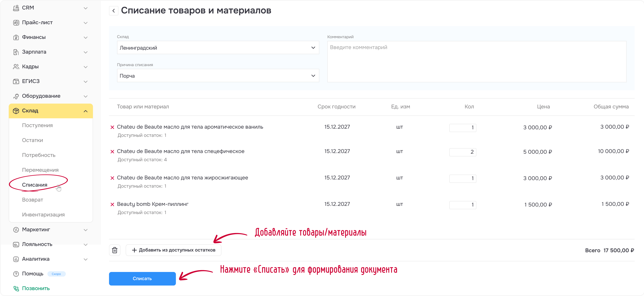Screen dimensions: 644x296
Task: Click the Прайс-лист sidebar icon
Action: [x=16, y=23]
